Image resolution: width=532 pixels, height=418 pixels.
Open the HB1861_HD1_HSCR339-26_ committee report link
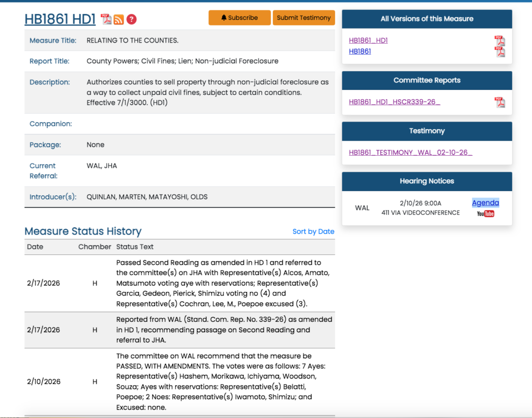(x=394, y=102)
